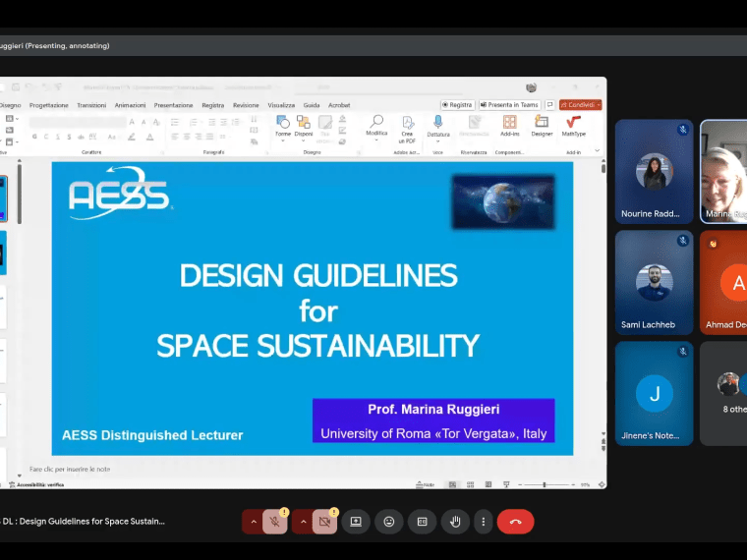The width and height of the screenshot is (747, 560).
Task: Justify the paragraph text
Action: (x=209, y=137)
